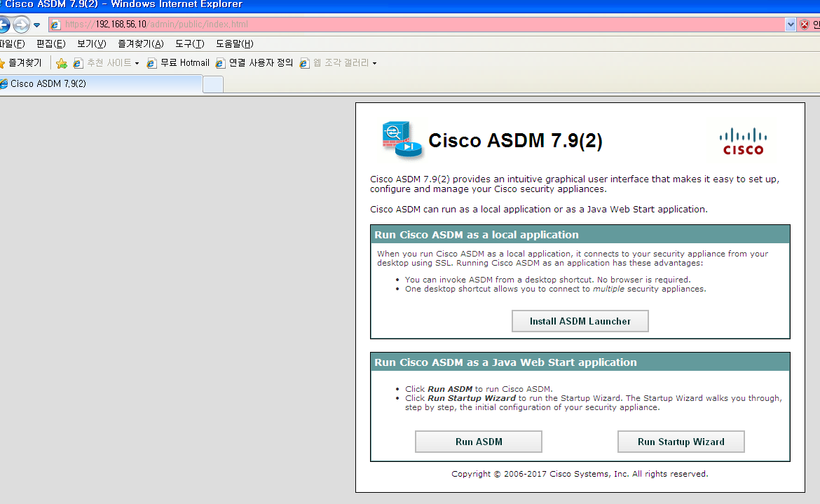Click the italic word 'multiple' in the bullet
Viewport: 820px width, 504px height.
pos(608,289)
